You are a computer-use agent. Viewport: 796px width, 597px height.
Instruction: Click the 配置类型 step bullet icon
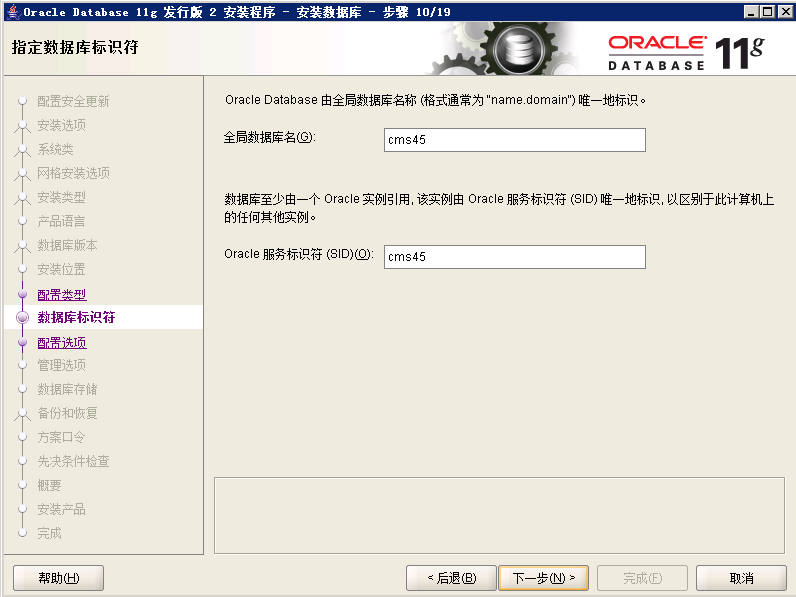click(22, 294)
